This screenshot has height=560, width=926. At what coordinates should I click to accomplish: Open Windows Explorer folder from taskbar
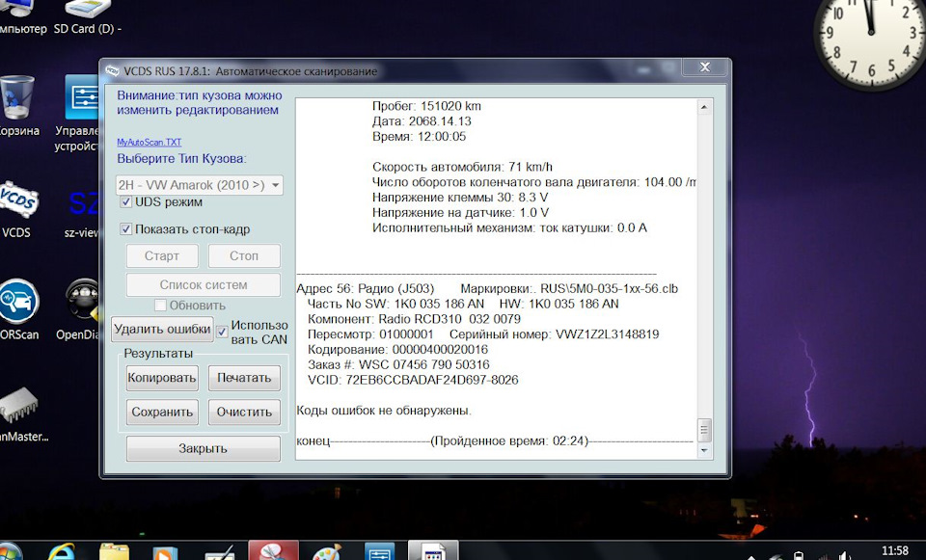point(114,552)
